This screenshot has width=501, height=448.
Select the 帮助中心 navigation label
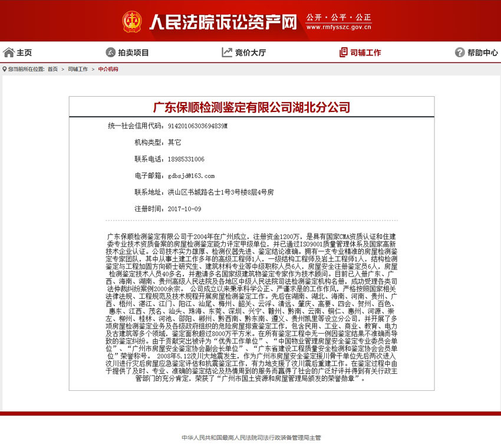coord(483,52)
